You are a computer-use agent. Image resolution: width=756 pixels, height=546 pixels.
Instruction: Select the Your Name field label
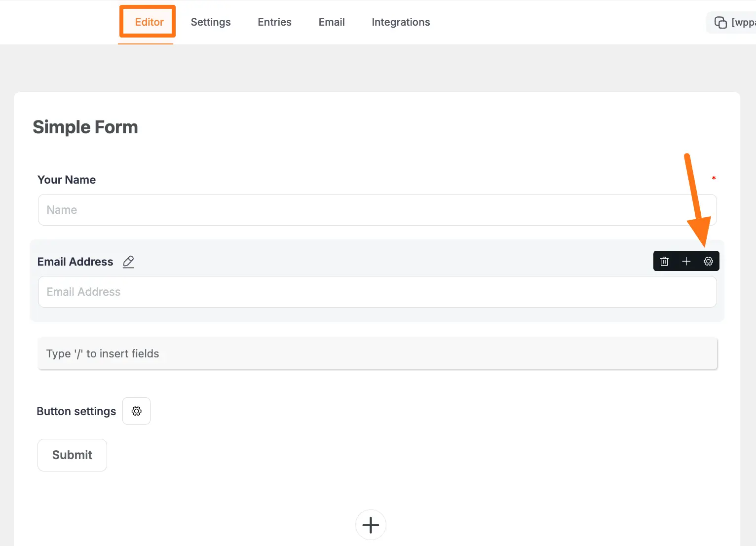point(67,180)
